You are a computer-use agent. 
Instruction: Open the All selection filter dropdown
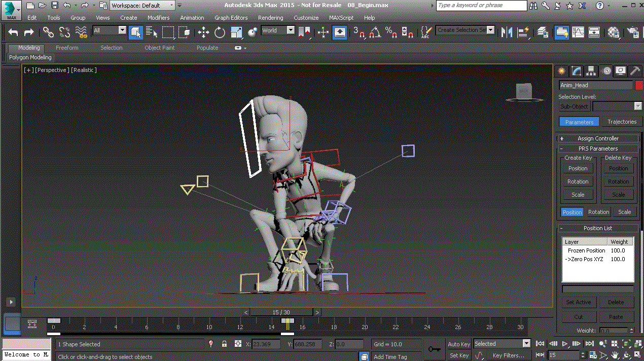(x=110, y=30)
